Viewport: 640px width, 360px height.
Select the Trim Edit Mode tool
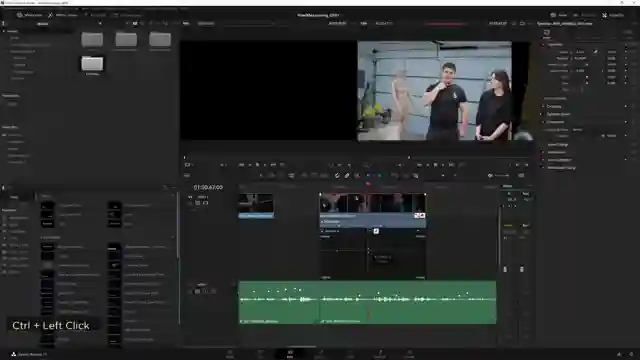pyautogui.click(x=271, y=176)
